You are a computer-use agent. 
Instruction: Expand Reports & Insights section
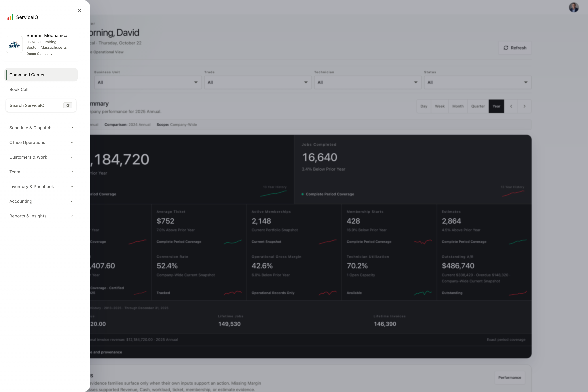(41, 216)
